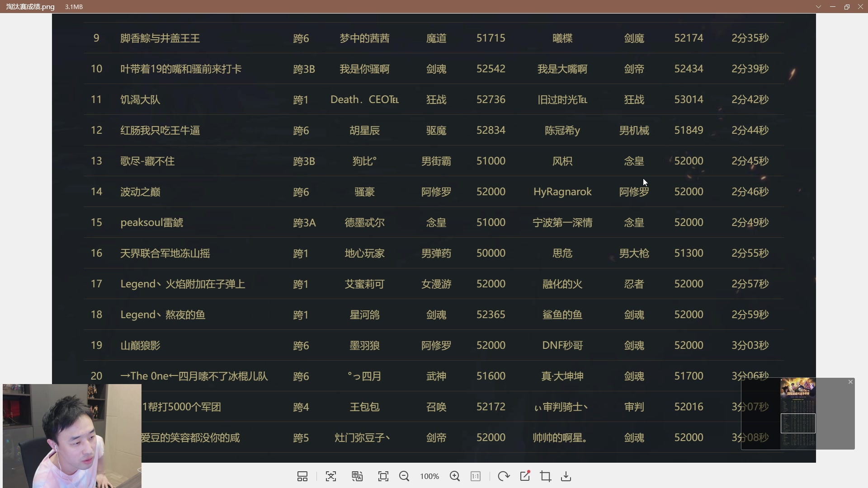Click the text recognition (OCR) icon

[331, 476]
